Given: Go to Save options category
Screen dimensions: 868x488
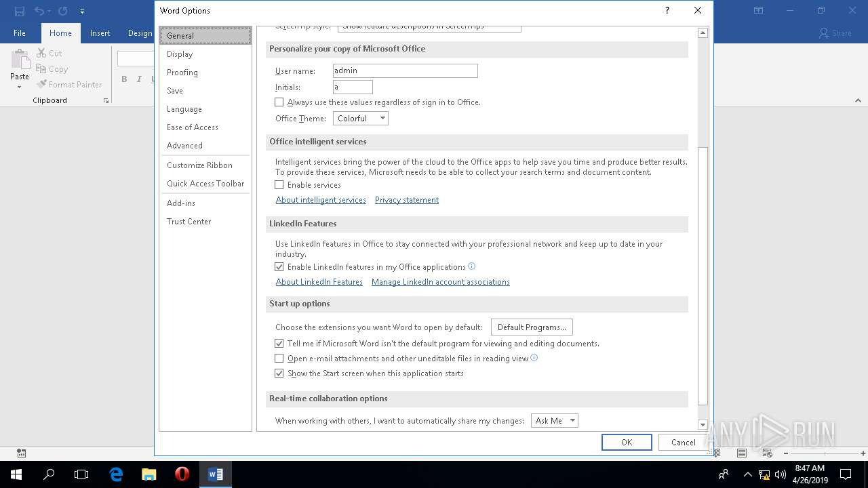Looking at the screenshot, I should (205, 91).
